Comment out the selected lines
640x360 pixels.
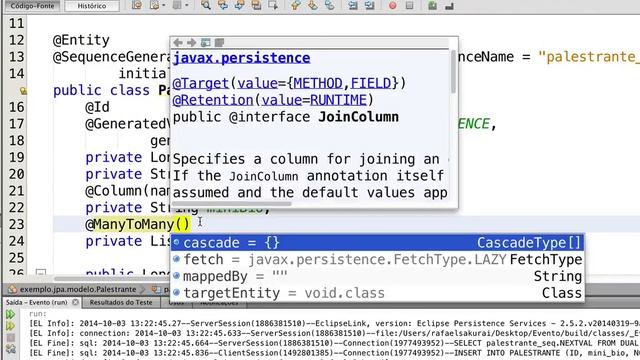432,6
